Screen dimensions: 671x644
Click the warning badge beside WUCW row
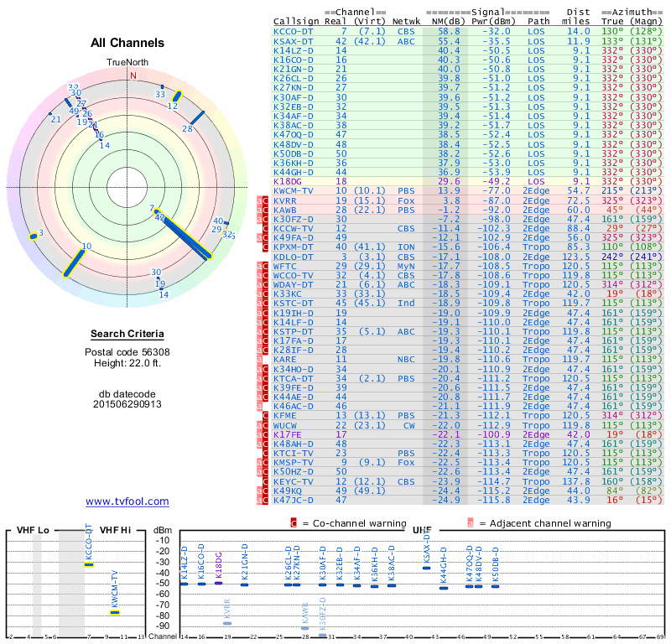[263, 425]
